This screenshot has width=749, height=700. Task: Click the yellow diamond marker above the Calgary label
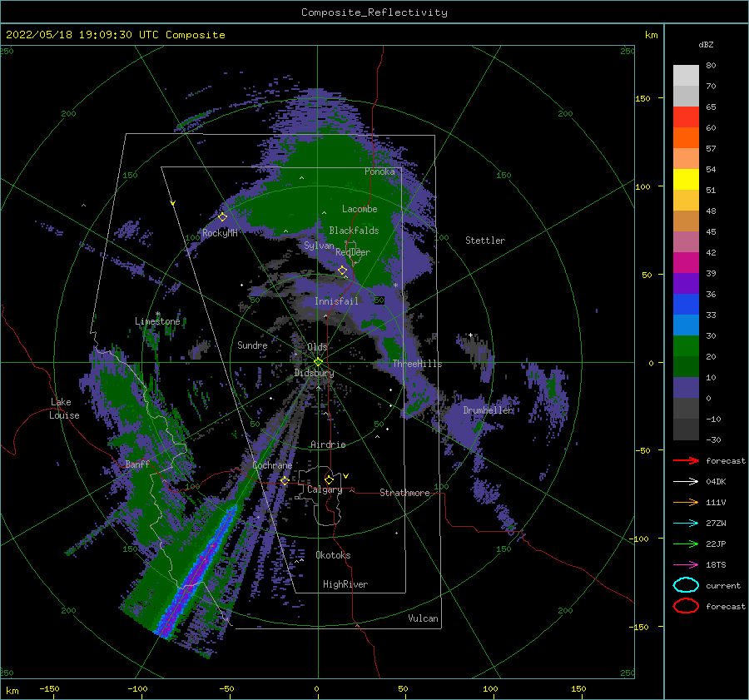pyautogui.click(x=329, y=479)
